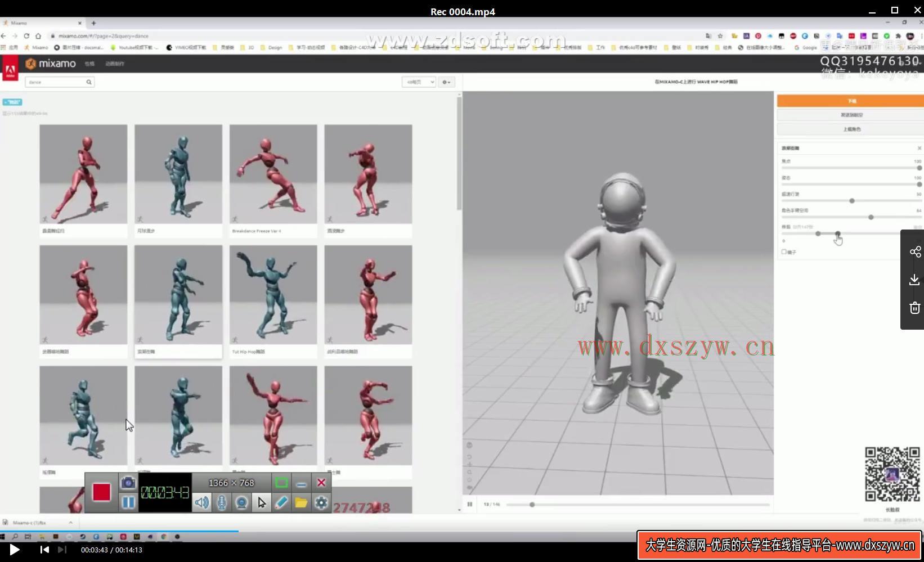Click the Windows taskbar search icon

click(15, 537)
